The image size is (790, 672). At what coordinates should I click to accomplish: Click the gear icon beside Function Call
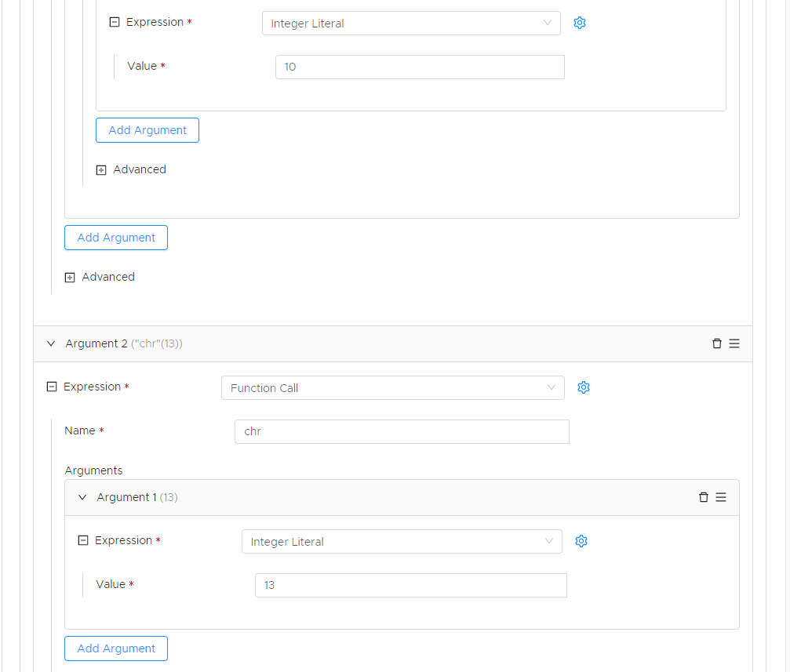pyautogui.click(x=584, y=387)
